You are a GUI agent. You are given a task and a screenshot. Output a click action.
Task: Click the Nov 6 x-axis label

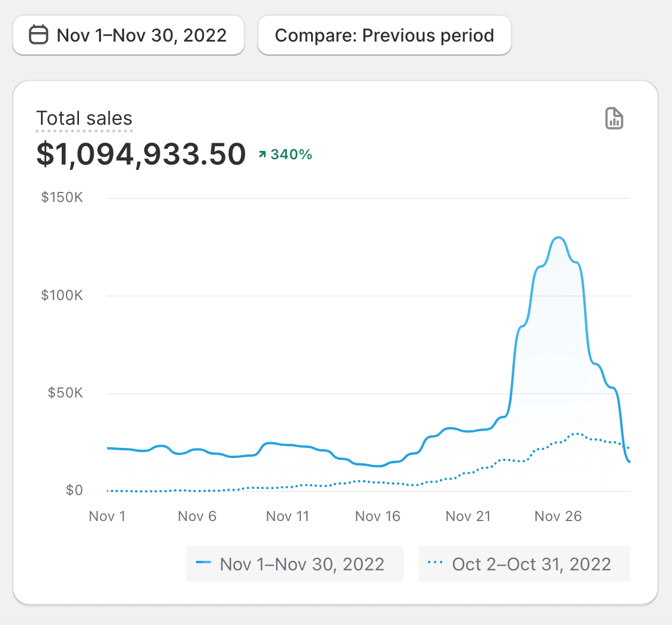point(197,516)
